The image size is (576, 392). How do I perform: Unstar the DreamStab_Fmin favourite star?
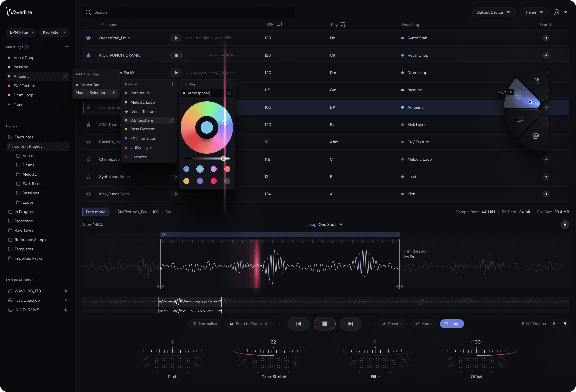click(x=88, y=38)
